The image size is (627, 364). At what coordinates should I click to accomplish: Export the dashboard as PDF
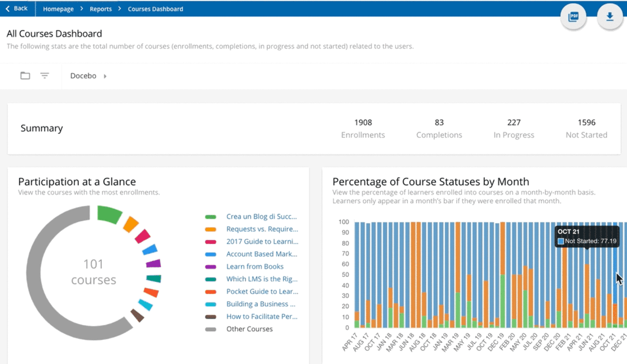(574, 17)
